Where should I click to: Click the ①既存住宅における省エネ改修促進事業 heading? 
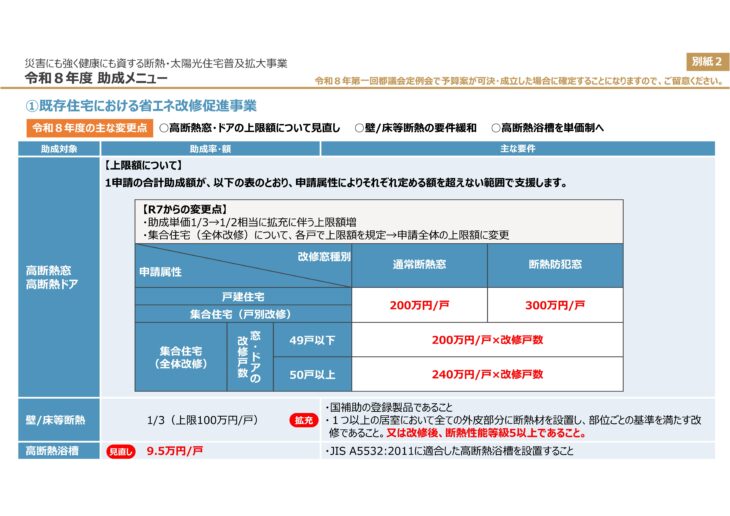140,105
